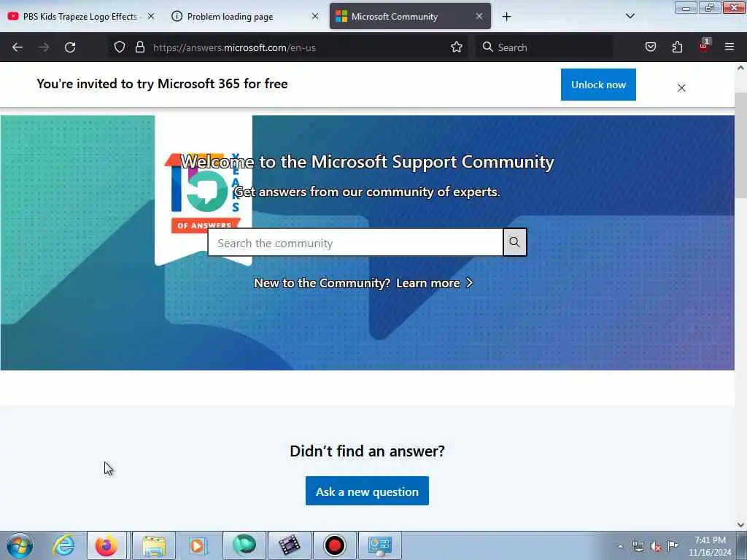The height and width of the screenshot is (560, 747).
Task: Open uBlock extension with badge
Action: (x=704, y=46)
